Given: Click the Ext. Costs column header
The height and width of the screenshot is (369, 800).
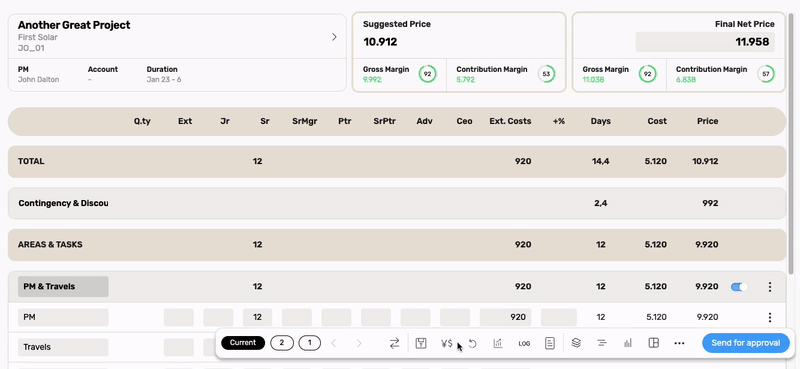Looking at the screenshot, I should tap(510, 121).
